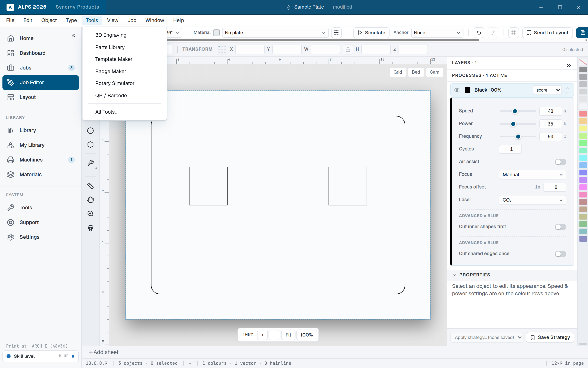
Task: Select the polygon shape tool
Action: point(90,145)
